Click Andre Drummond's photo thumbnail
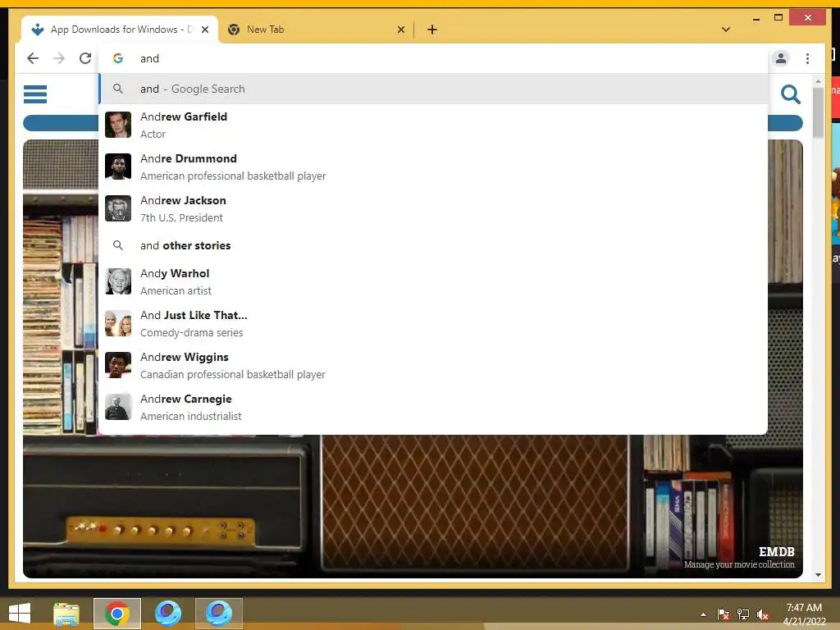Image resolution: width=840 pixels, height=630 pixels. pos(118,167)
